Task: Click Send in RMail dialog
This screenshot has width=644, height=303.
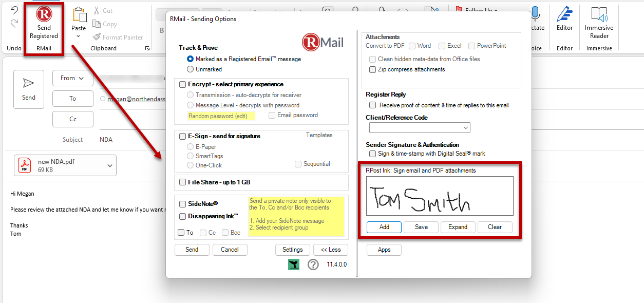Action: (192, 250)
